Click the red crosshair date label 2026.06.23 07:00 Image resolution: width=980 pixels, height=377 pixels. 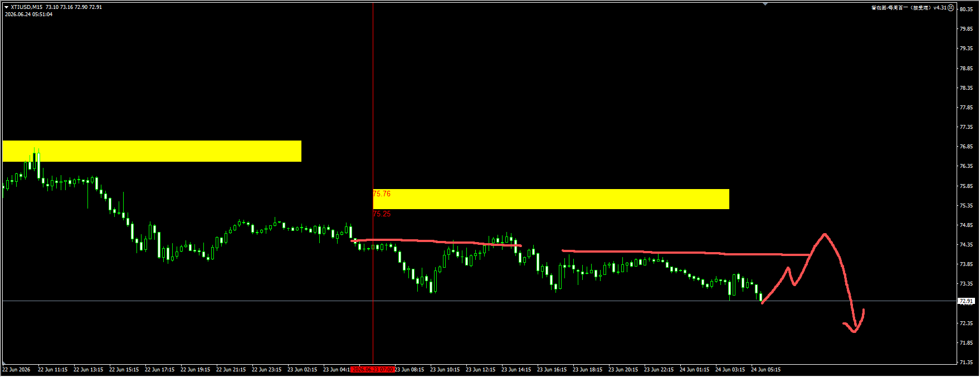pyautogui.click(x=373, y=370)
